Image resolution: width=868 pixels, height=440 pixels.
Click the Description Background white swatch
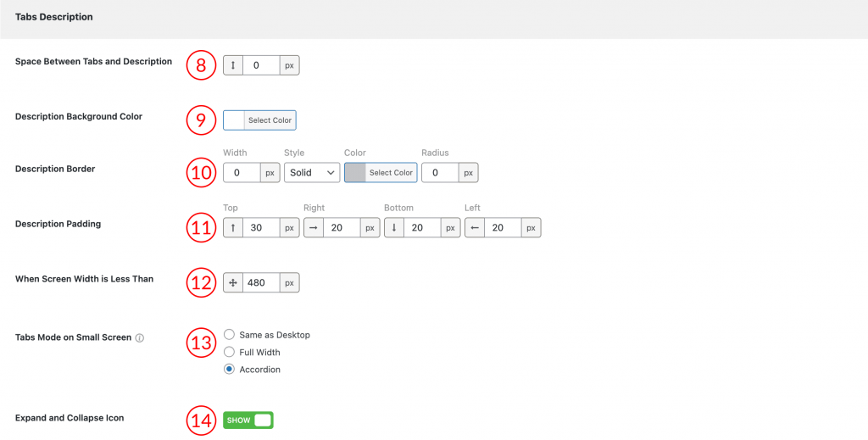point(234,120)
